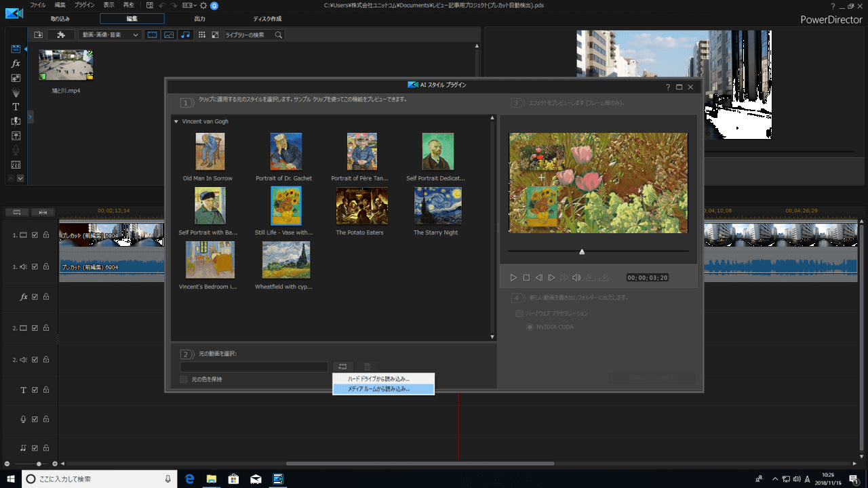Toggle the fx effect track enable checkbox

[35, 297]
